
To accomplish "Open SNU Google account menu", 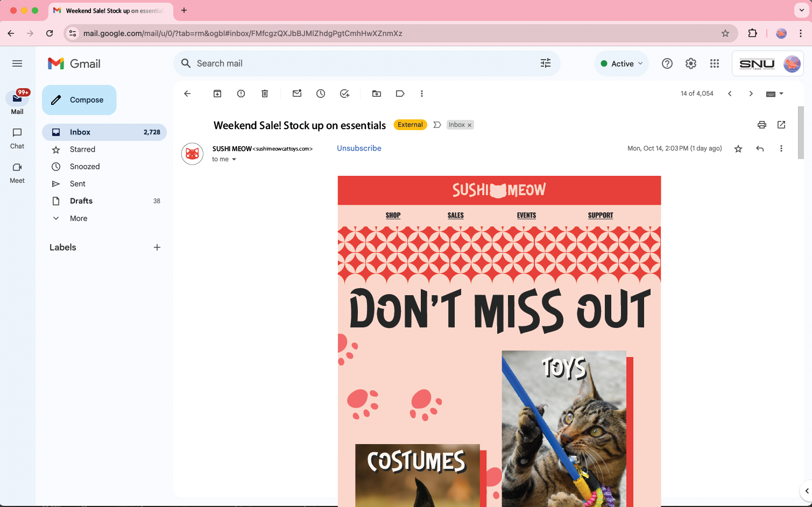I will [x=768, y=63].
